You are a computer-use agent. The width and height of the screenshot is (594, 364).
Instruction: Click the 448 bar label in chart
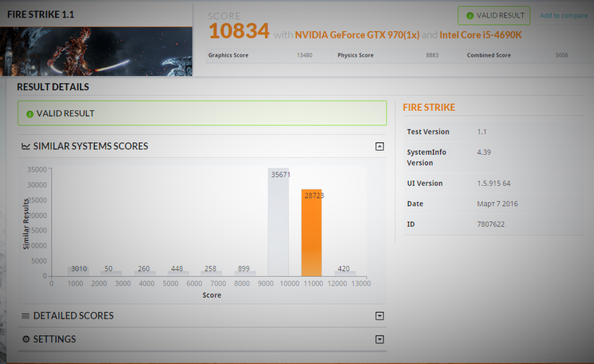tap(177, 268)
